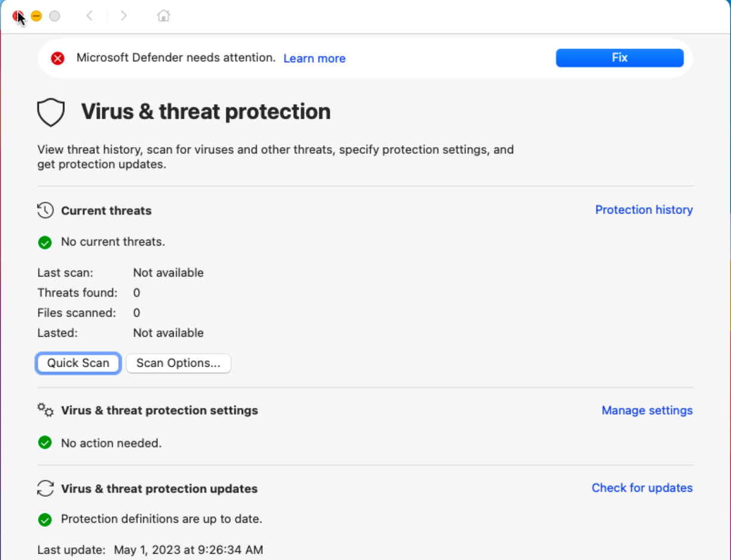Click the green check next to No action needed
This screenshot has width=731, height=560.
45,443
